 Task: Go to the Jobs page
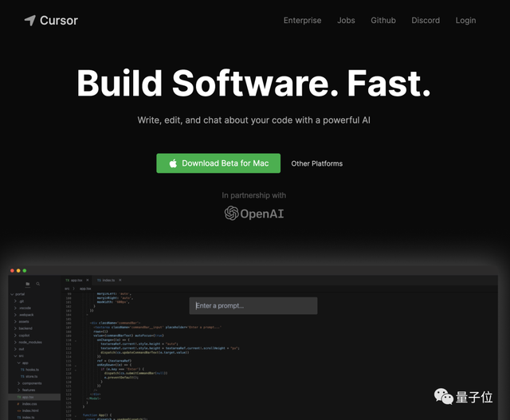click(x=346, y=21)
